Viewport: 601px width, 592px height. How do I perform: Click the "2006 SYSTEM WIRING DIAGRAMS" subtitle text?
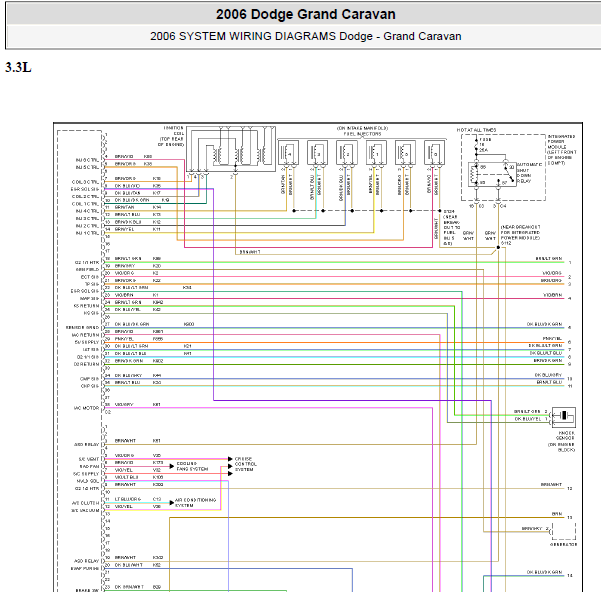click(x=243, y=36)
